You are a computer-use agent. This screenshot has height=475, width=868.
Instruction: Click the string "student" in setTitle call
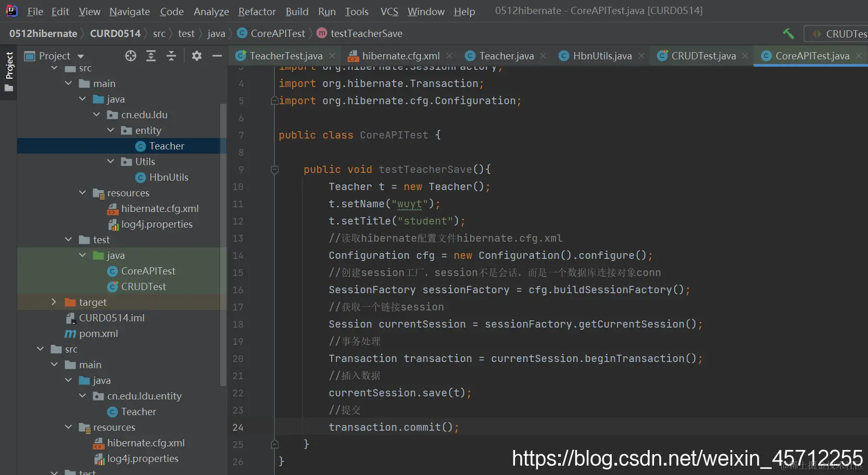click(425, 221)
